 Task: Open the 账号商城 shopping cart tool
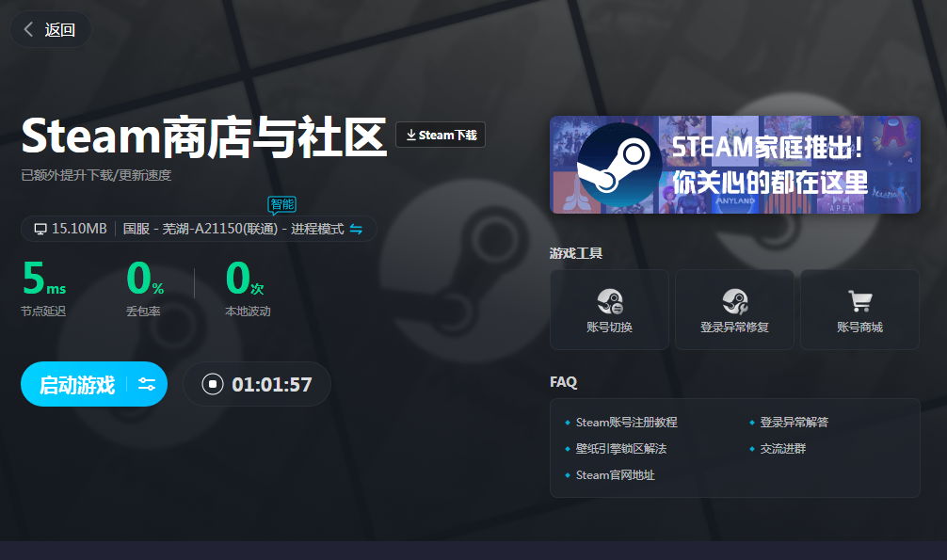click(859, 310)
